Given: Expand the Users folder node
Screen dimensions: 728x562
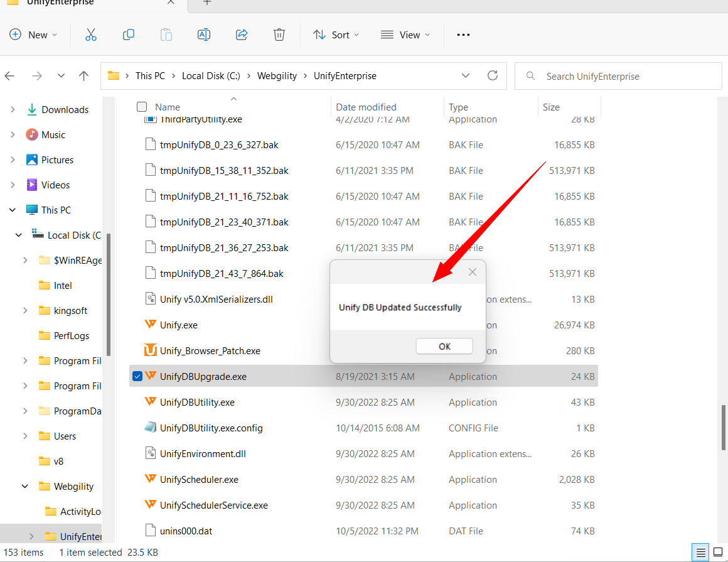Looking at the screenshot, I should click(26, 436).
